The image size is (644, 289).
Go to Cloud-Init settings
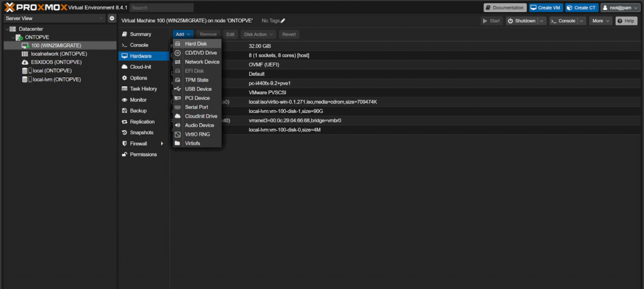point(144,67)
